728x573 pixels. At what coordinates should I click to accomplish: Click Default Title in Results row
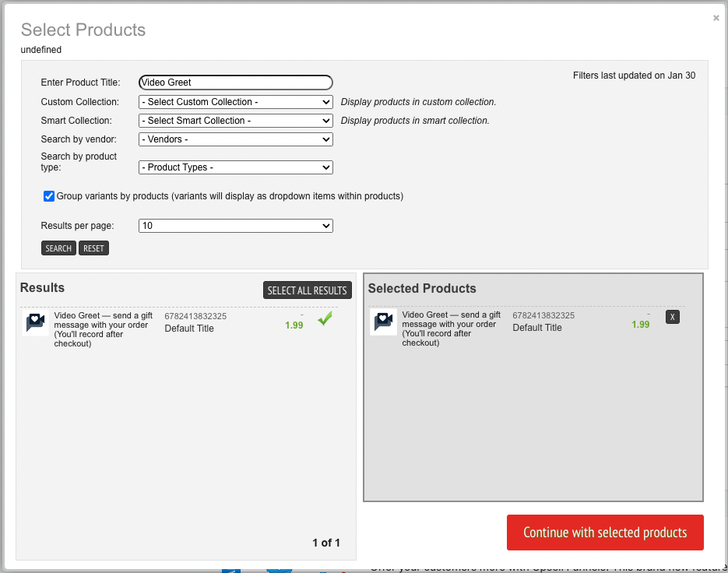click(189, 329)
